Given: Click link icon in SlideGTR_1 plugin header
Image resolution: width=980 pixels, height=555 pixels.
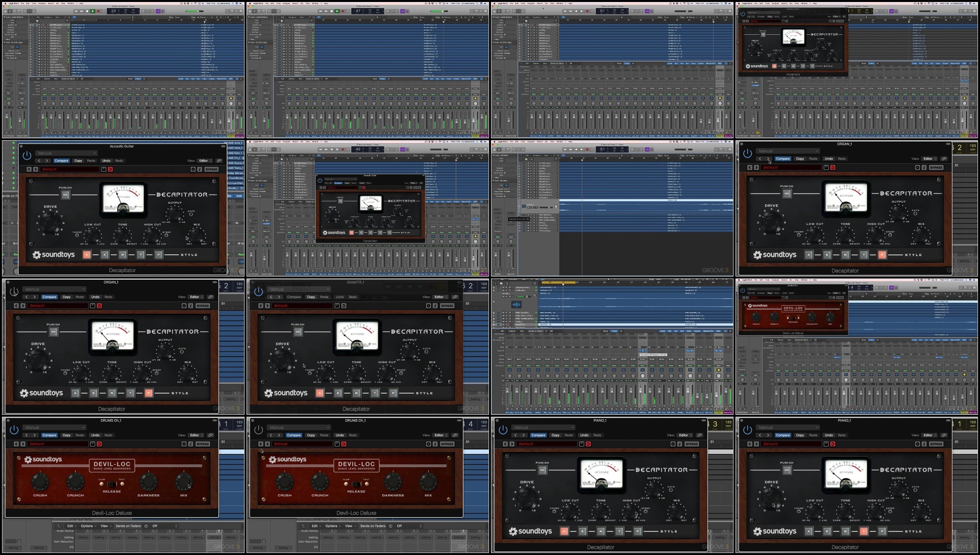Looking at the screenshot, I should click(455, 297).
